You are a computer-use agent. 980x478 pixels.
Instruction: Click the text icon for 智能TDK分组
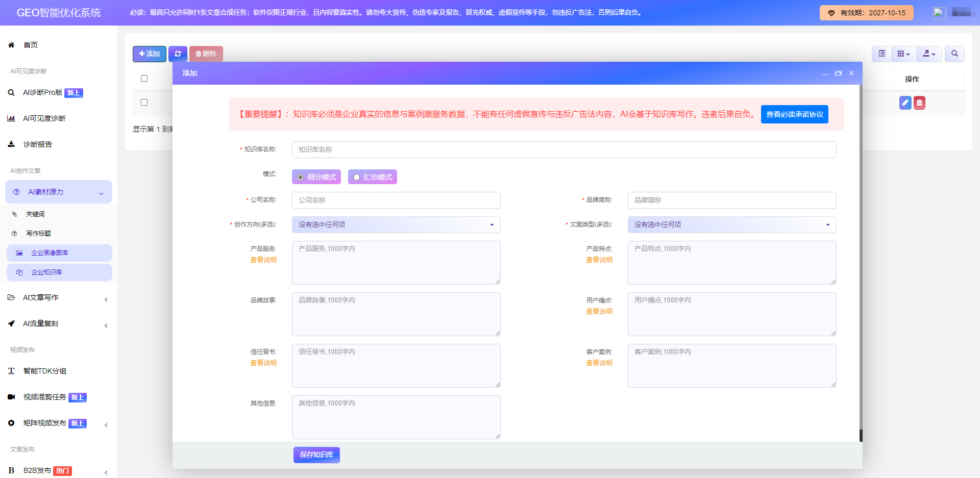11,371
